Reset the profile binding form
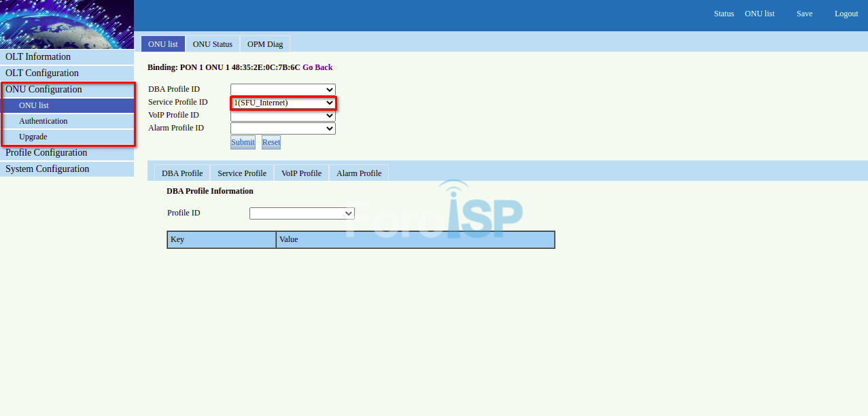This screenshot has width=868, height=416. click(x=271, y=142)
